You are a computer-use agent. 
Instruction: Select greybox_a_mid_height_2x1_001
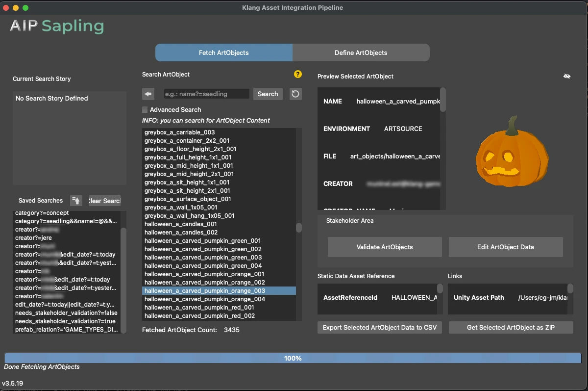tap(219, 174)
